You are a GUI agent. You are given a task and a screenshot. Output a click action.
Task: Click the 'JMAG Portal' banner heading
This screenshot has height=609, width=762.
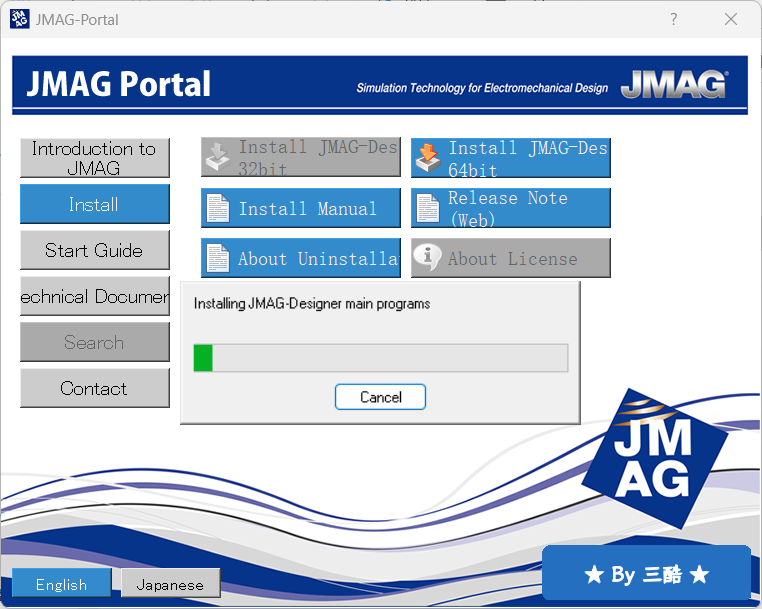(119, 84)
